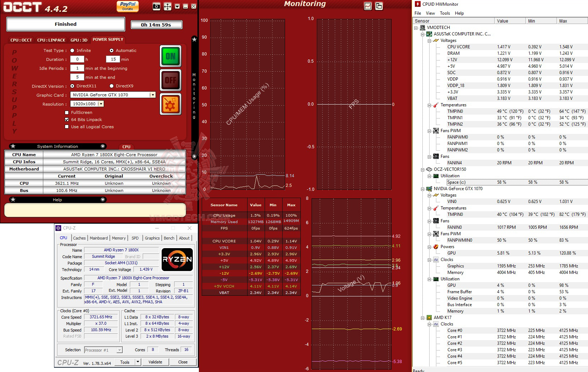The height and width of the screenshot is (372, 588).
Task: Collapse the VMODTECH tree node
Action: click(x=416, y=28)
